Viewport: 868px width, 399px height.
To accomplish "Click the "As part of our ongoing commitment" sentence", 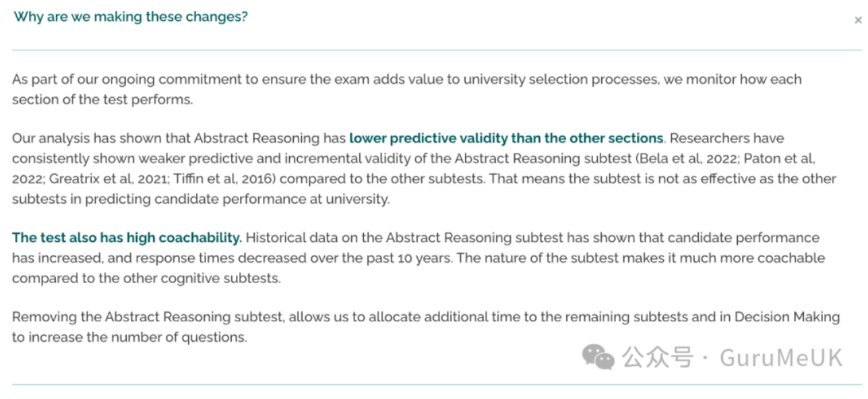I will point(407,89).
